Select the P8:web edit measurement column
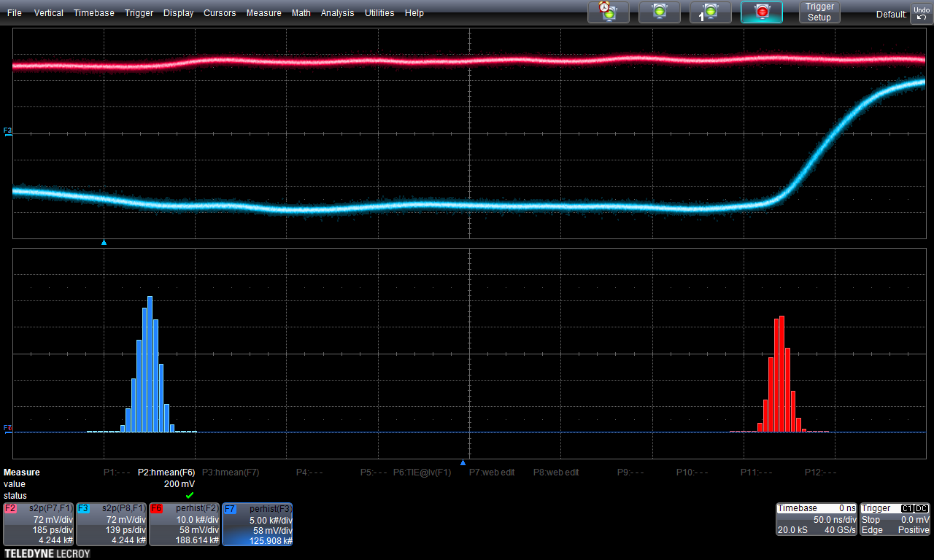Image resolution: width=934 pixels, height=560 pixels. pos(556,472)
